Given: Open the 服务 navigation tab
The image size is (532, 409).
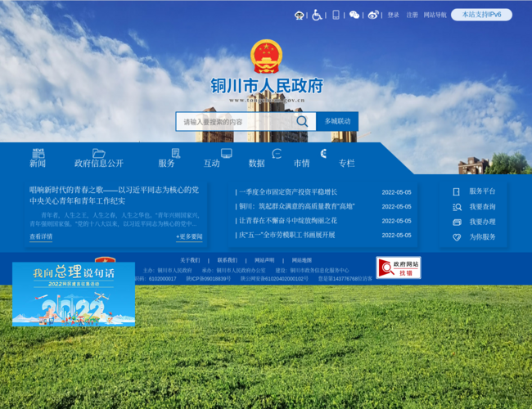Looking at the screenshot, I should (x=166, y=164).
